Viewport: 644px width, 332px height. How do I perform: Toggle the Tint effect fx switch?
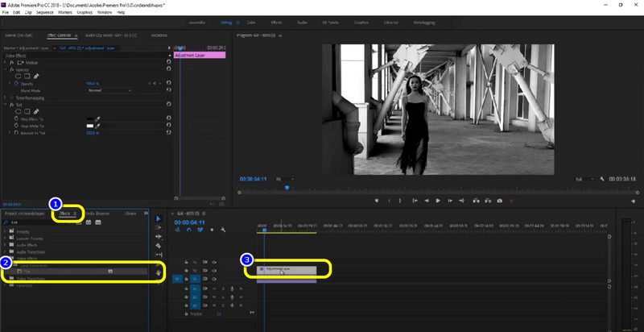click(10, 104)
